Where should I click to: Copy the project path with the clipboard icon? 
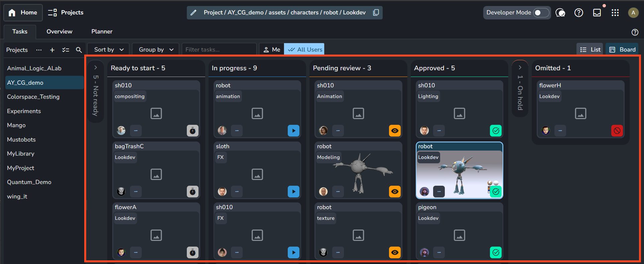click(x=376, y=12)
